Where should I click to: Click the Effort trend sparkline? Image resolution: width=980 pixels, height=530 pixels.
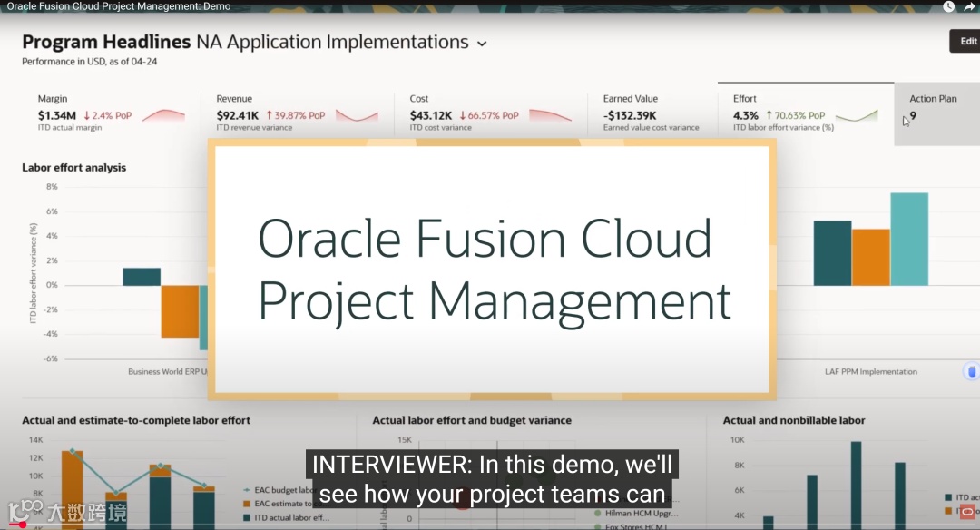[x=857, y=115]
